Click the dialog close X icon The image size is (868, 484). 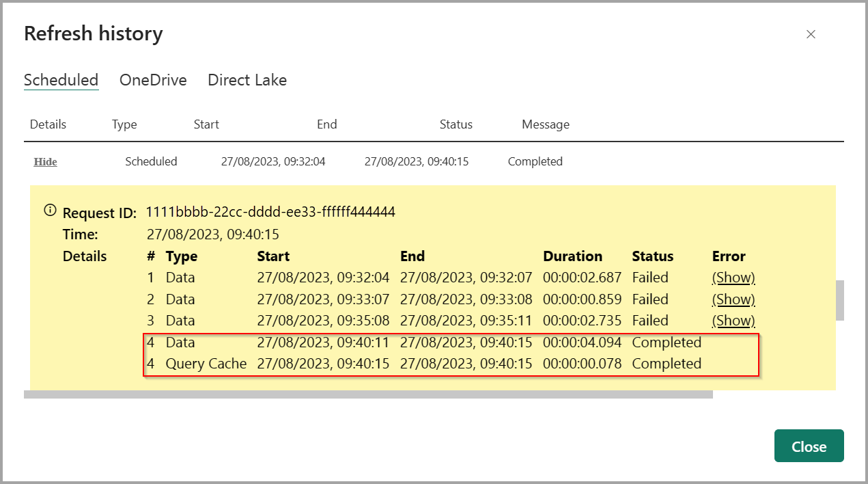click(x=811, y=33)
